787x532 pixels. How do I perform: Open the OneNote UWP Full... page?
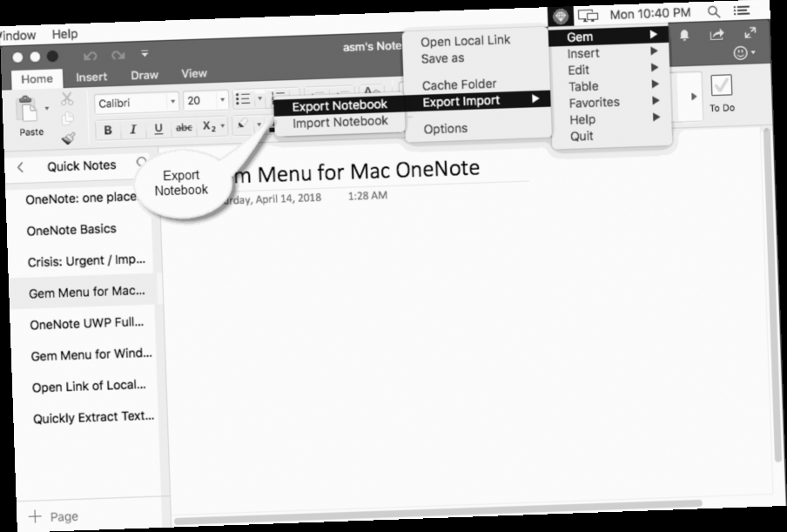[87, 324]
